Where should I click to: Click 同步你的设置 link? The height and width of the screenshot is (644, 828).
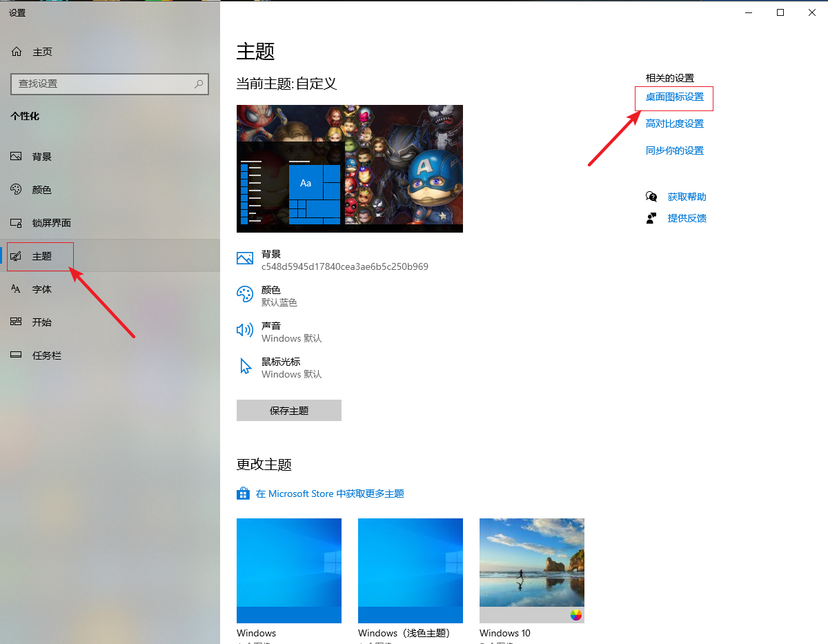pos(674,150)
